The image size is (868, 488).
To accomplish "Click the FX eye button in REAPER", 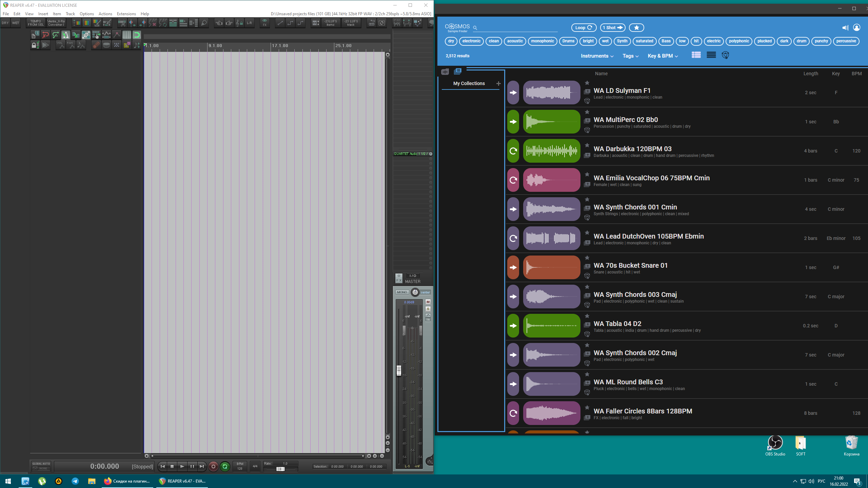I will click(x=264, y=23).
